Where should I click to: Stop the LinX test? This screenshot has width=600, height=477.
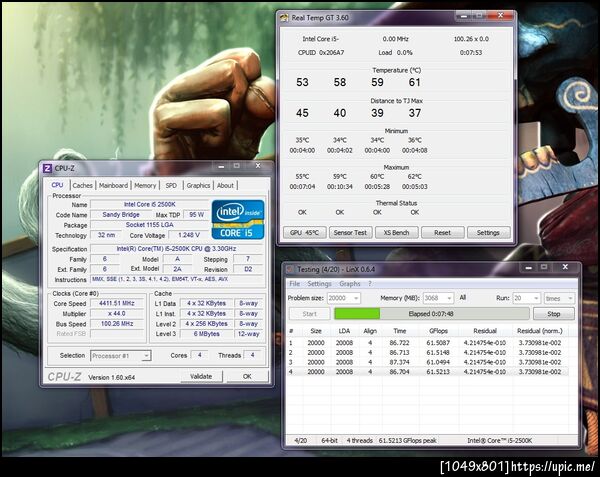pos(554,314)
